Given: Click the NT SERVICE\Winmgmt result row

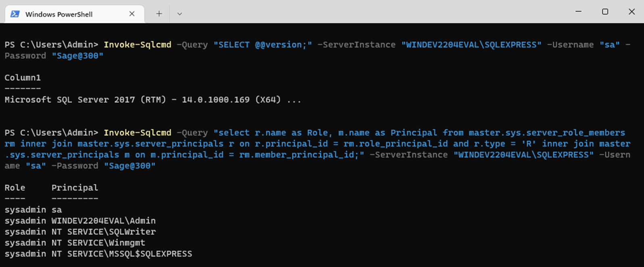Looking at the screenshot, I should [x=98, y=243].
